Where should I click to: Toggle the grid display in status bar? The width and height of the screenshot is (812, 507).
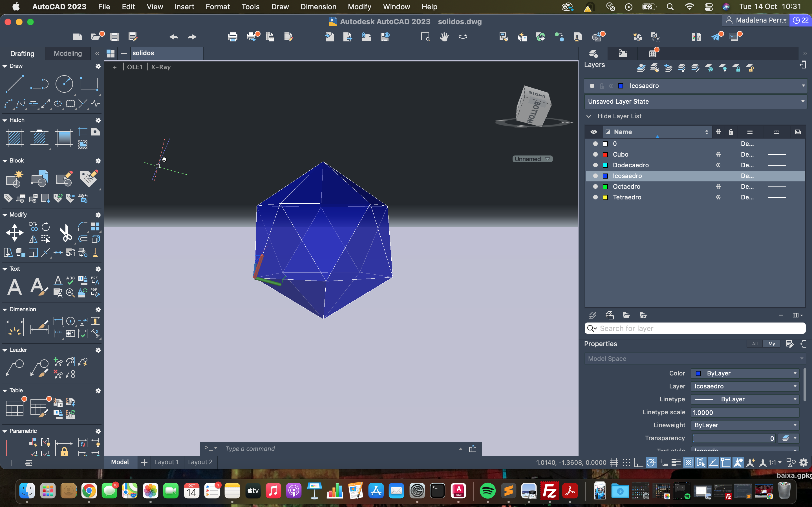pos(614,463)
